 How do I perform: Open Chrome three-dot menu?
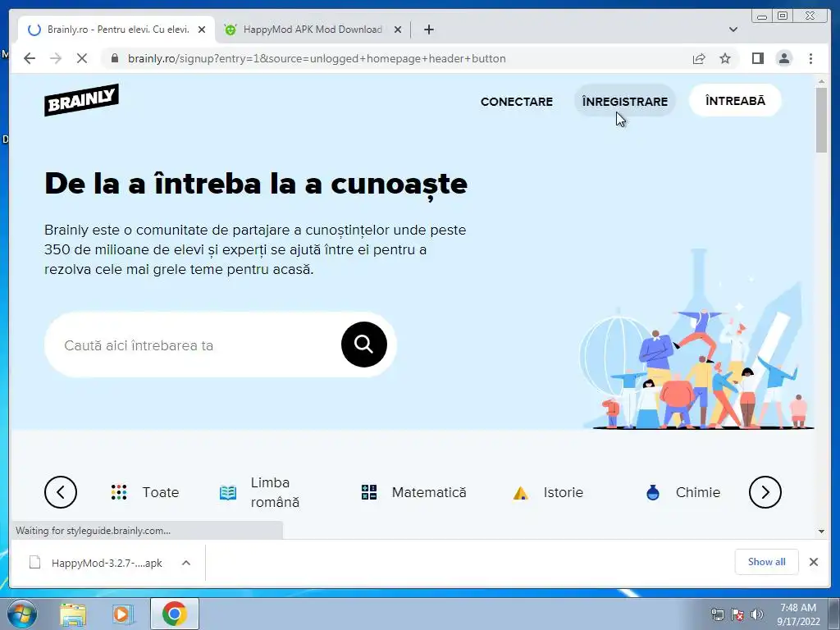pos(810,58)
